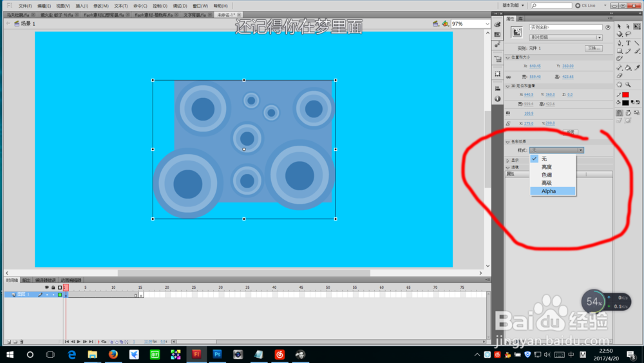Viewport: 644px width, 363px height.
Task: Select the Eraser tool
Action: [x=620, y=75]
